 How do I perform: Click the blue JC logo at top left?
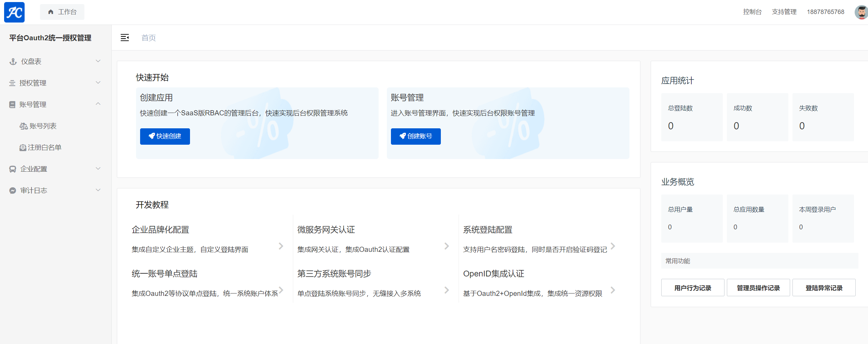pos(14,12)
